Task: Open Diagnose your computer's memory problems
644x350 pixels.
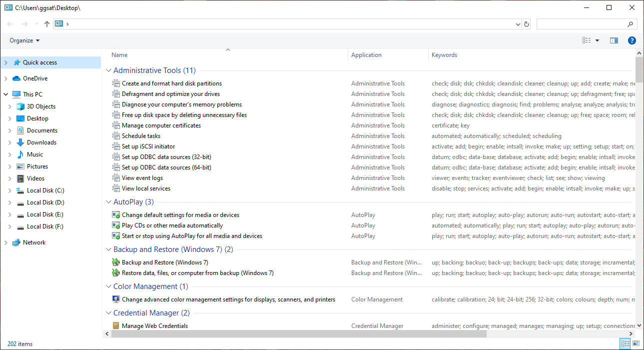Action: pos(182,104)
